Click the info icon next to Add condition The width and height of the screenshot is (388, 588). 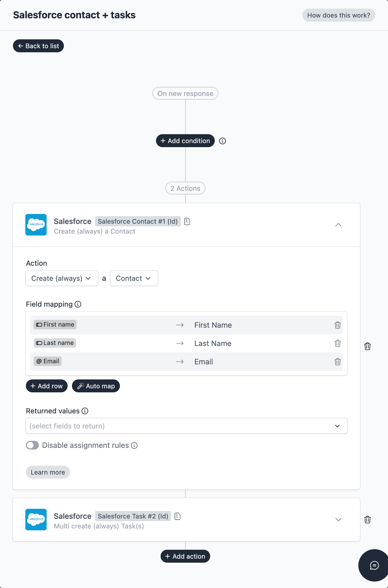(223, 141)
